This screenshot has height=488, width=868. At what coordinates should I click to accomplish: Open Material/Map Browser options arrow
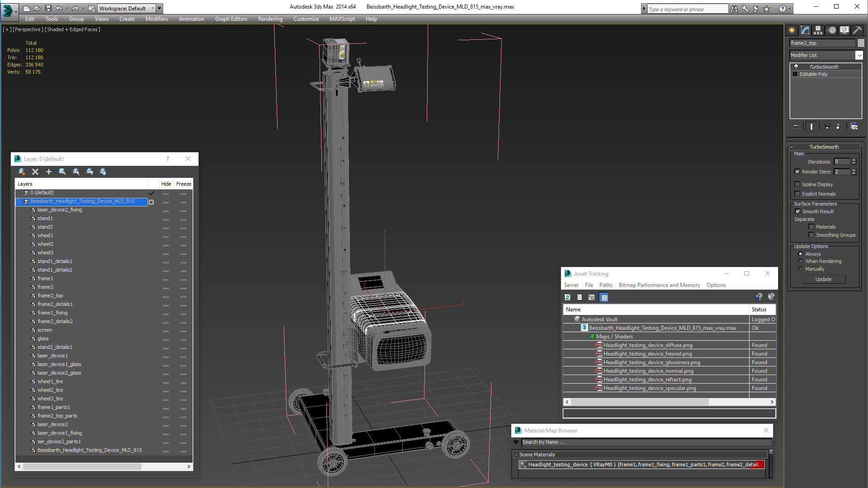click(x=516, y=442)
